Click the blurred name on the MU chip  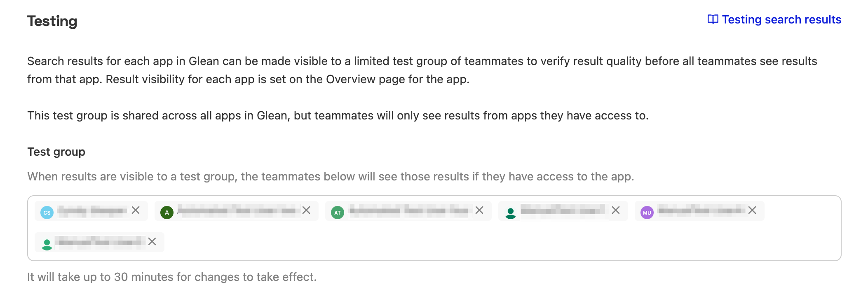pyautogui.click(x=701, y=211)
